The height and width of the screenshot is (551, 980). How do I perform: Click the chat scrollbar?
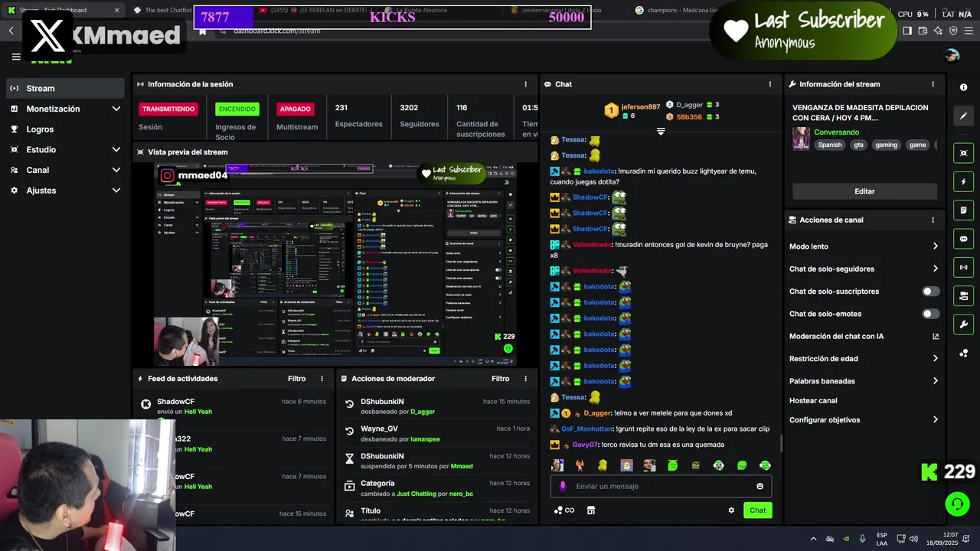pyautogui.click(x=781, y=442)
